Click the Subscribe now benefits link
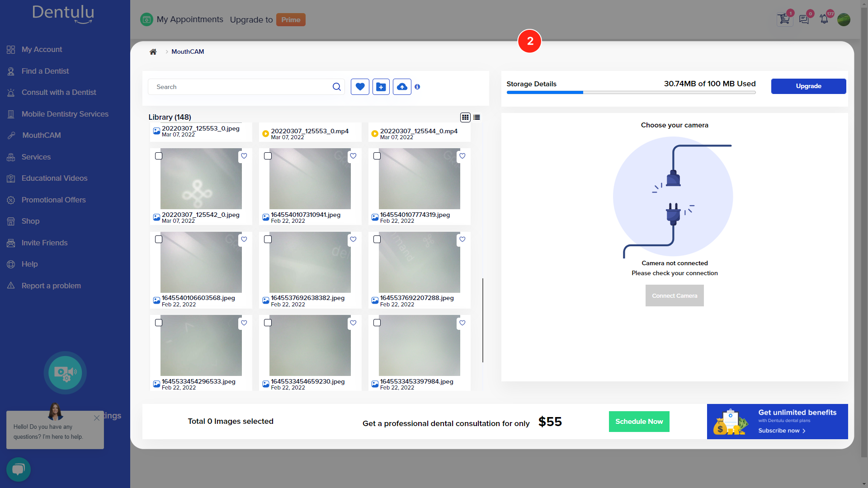868x488 pixels. pyautogui.click(x=782, y=430)
